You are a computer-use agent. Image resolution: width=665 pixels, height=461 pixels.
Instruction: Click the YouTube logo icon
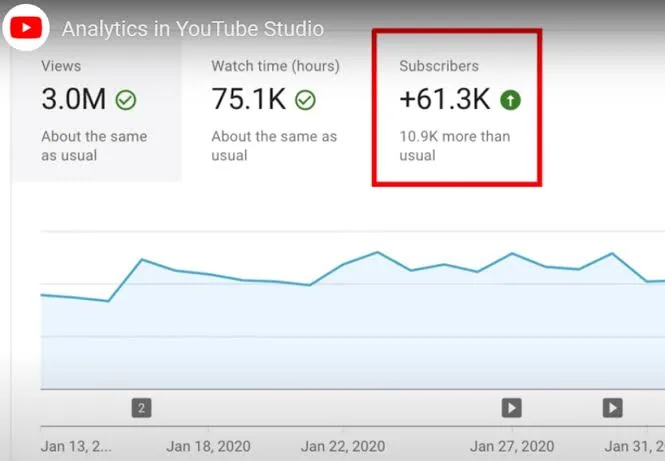pos(26,28)
